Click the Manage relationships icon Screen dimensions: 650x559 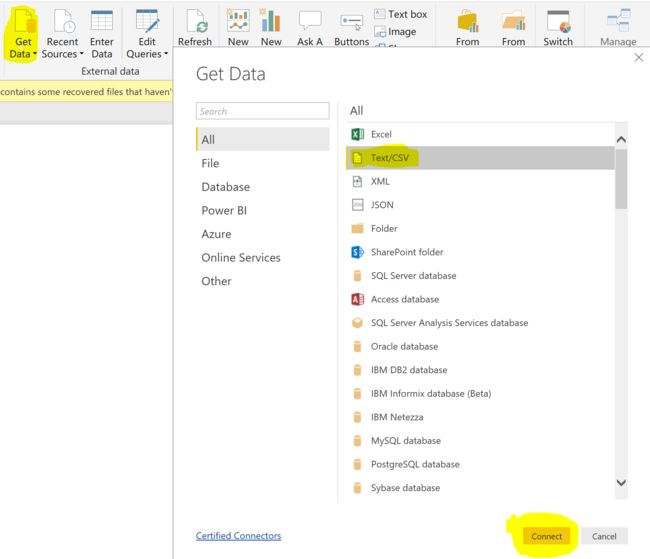click(618, 21)
